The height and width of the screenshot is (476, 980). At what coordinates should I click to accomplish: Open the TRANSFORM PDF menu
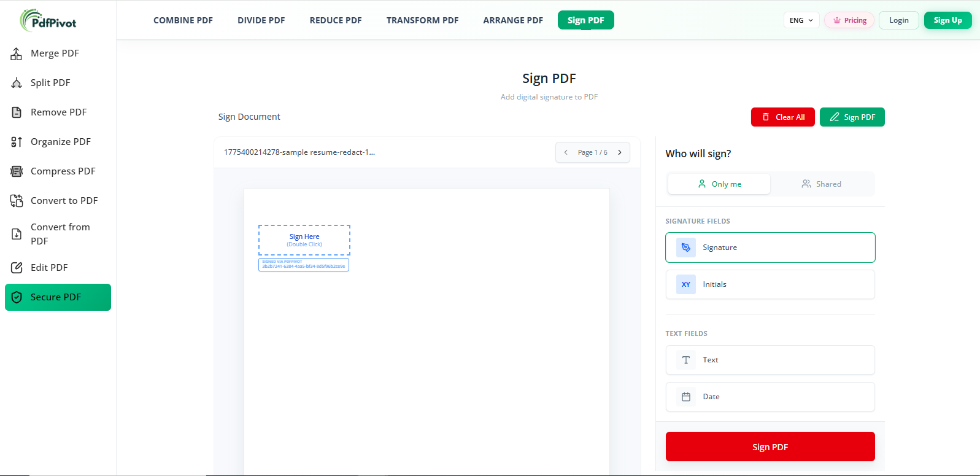(x=422, y=20)
